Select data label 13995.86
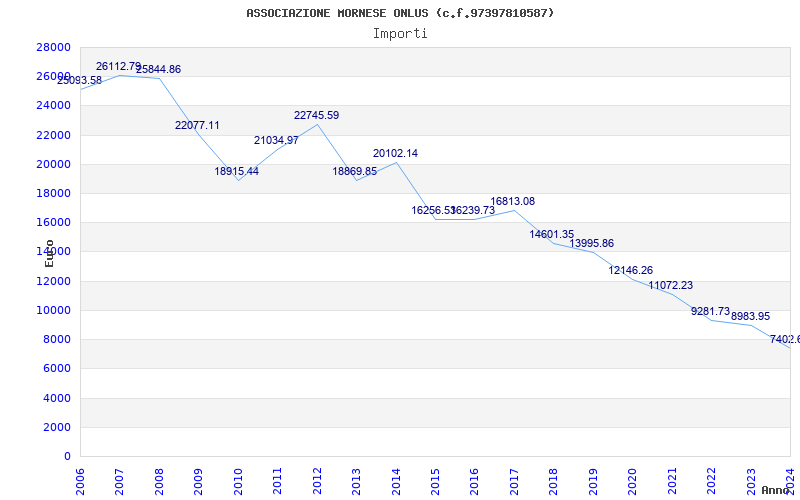 [x=592, y=243]
